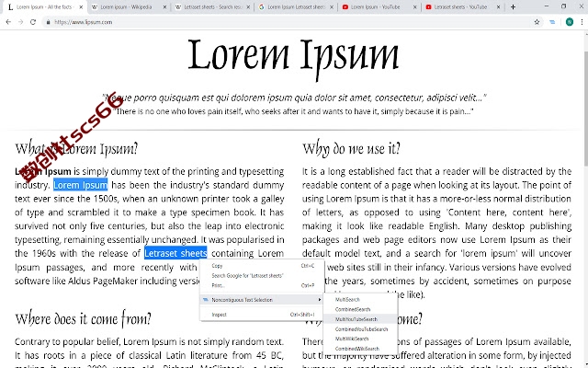Close the Lorem ipsum - Wikipedia tab
This screenshot has height=368, width=588.
[164, 7]
